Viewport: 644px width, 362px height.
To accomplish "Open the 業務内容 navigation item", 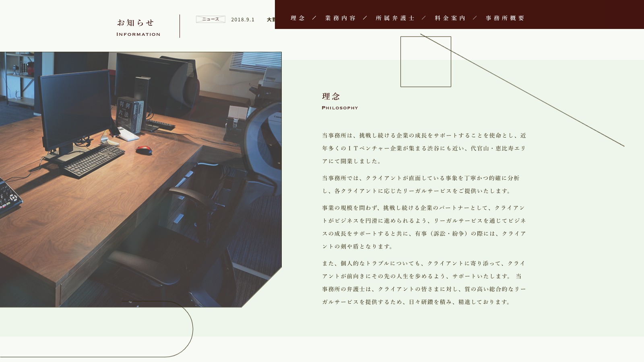I will pos(341,18).
